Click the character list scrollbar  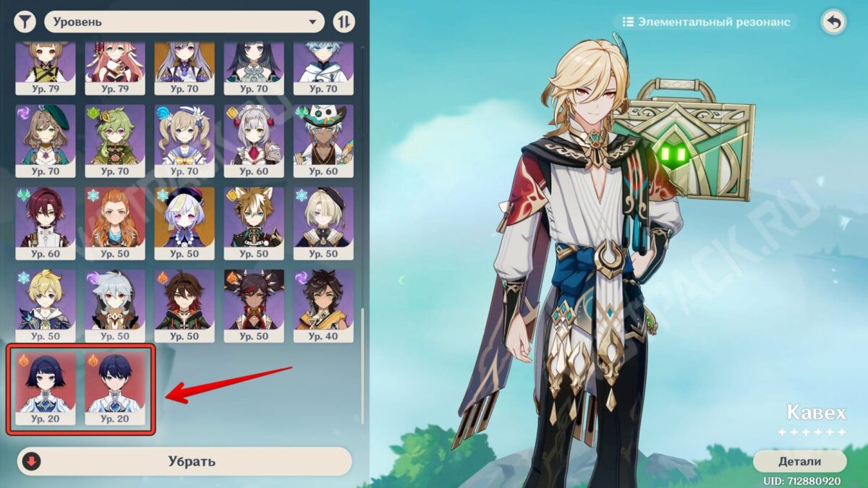(x=362, y=367)
